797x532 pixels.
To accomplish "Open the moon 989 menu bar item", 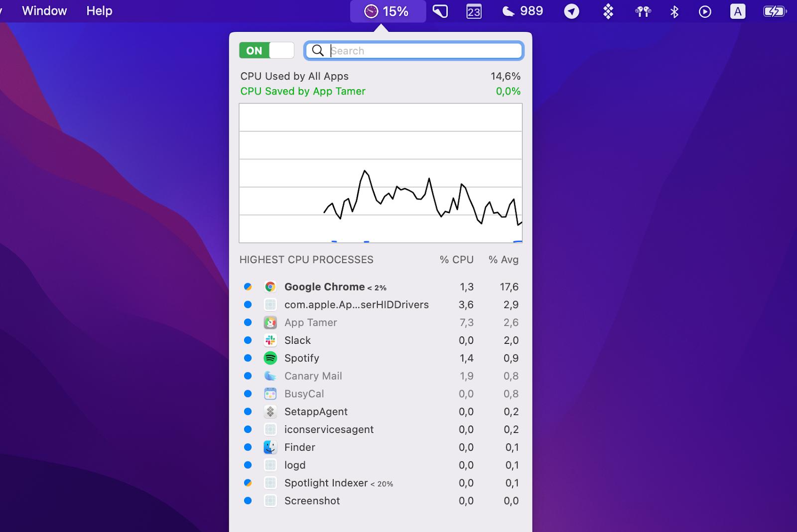I will 523,11.
